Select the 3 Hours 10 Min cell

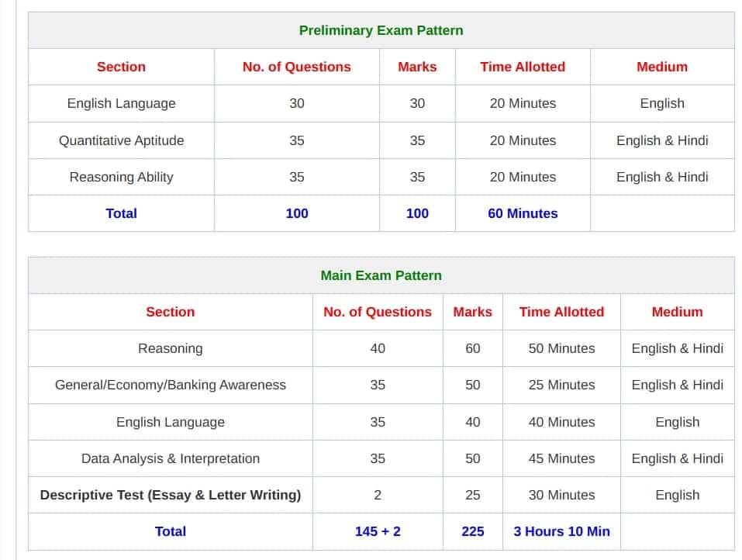[561, 531]
